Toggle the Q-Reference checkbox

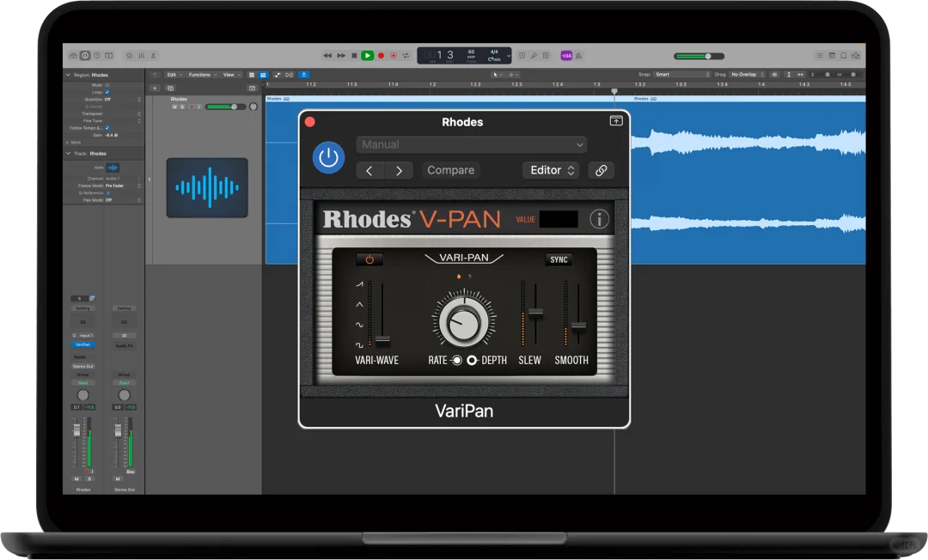pyautogui.click(x=107, y=192)
